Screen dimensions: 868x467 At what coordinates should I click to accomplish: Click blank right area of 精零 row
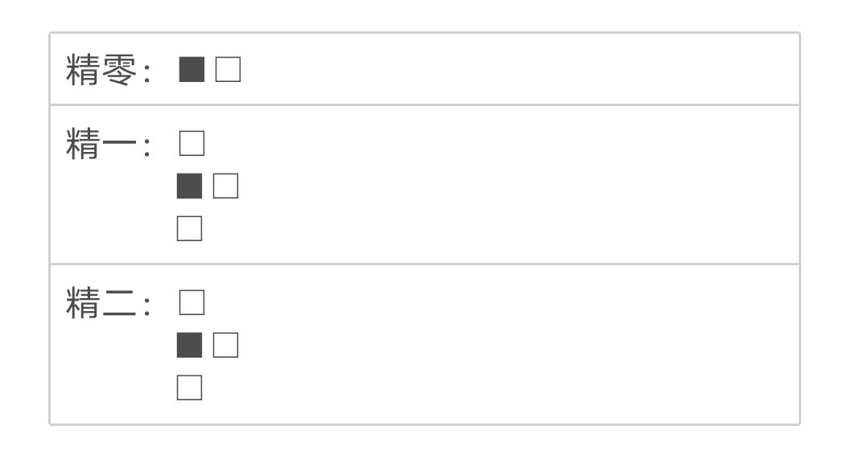coord(523,70)
